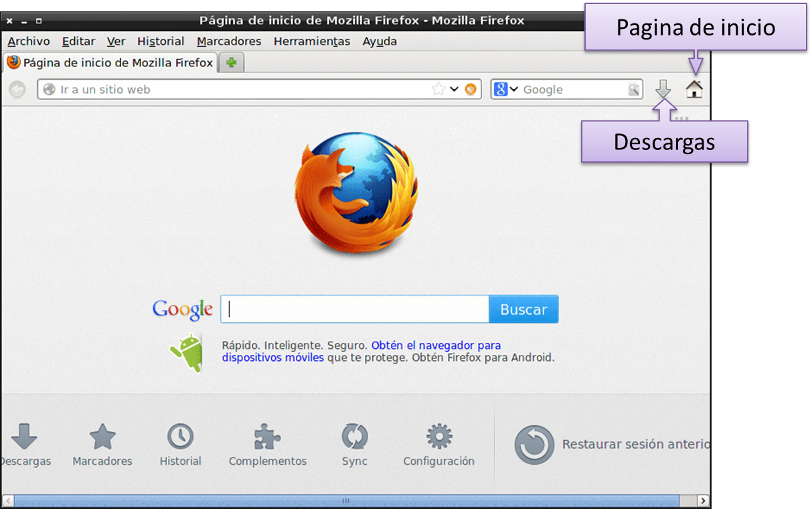
Task: Click the scrollbar left arrow
Action: coord(7,501)
